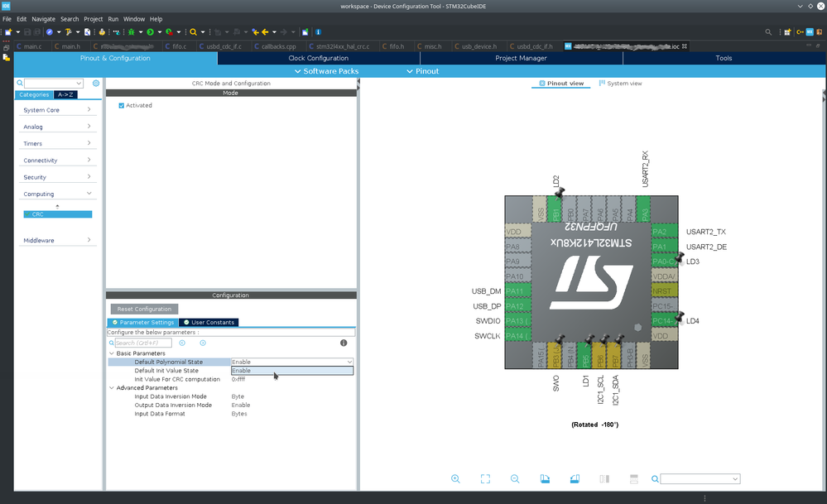Click the Debug bug icon
827x504 pixels.
coord(132,32)
